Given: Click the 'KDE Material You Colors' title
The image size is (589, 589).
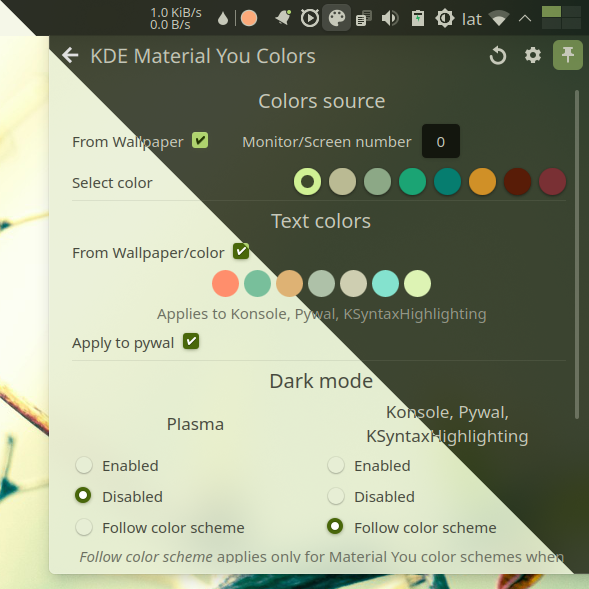Looking at the screenshot, I should coord(203,56).
